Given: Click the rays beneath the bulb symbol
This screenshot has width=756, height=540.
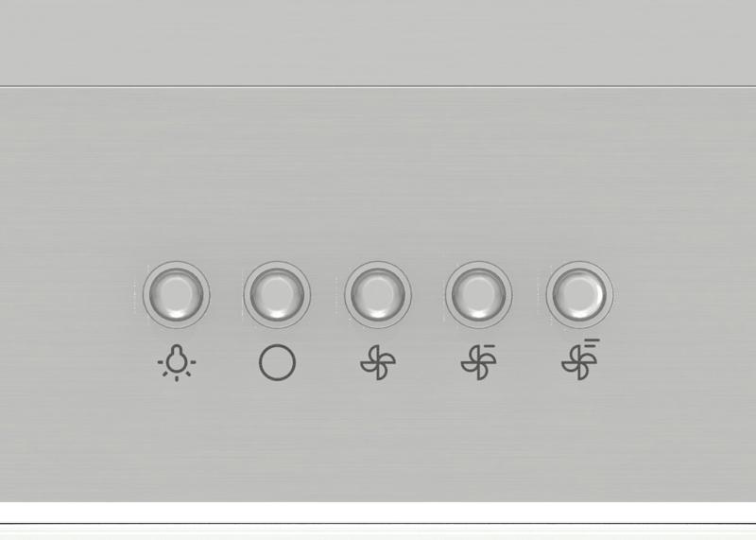Looking at the screenshot, I should (x=177, y=375).
